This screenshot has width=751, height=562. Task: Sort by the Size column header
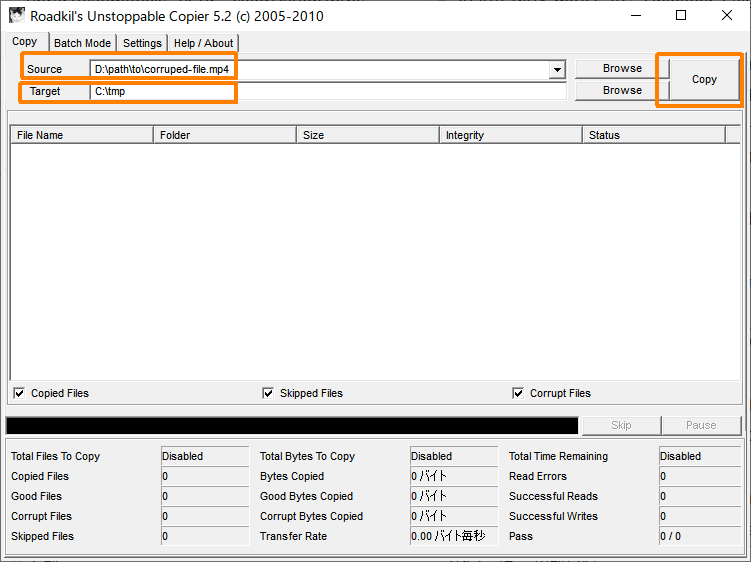click(368, 135)
